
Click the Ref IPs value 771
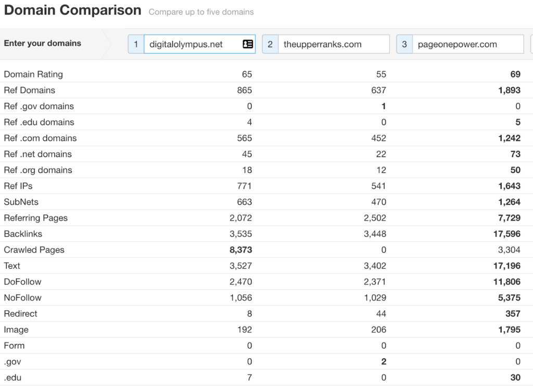pyautogui.click(x=245, y=186)
